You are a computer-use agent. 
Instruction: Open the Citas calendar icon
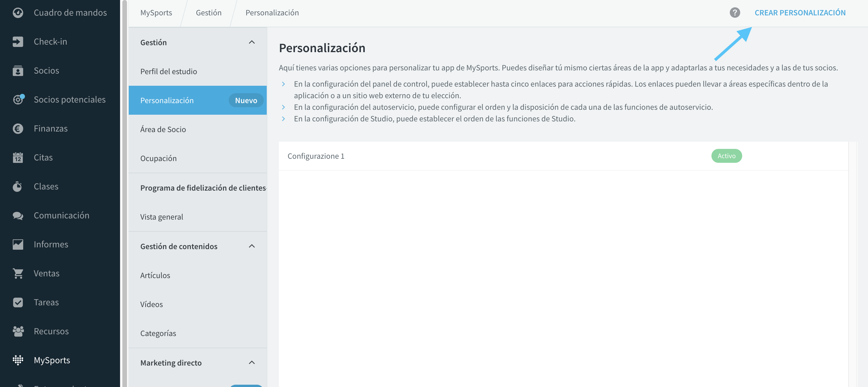18,157
